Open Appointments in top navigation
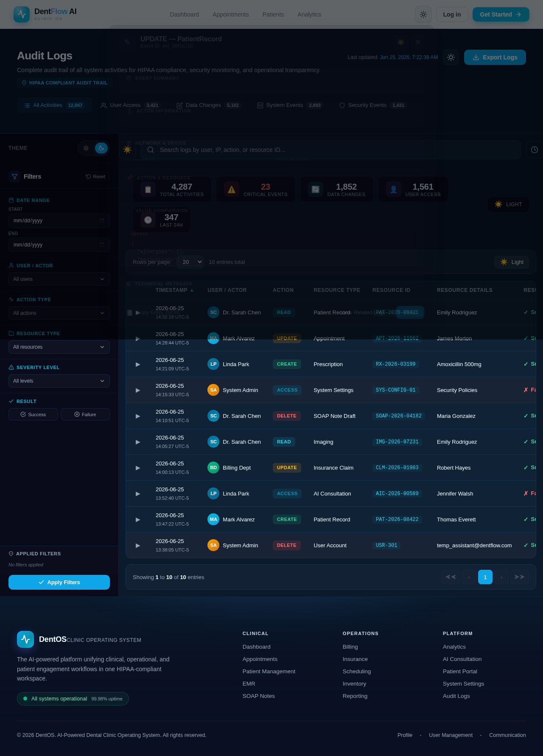This screenshot has height=756, width=543. [x=231, y=14]
